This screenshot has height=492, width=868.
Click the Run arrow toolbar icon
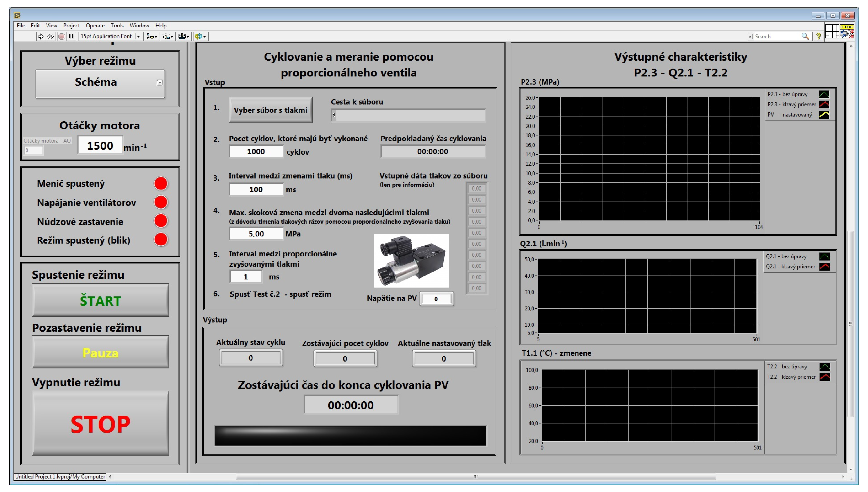tap(40, 36)
